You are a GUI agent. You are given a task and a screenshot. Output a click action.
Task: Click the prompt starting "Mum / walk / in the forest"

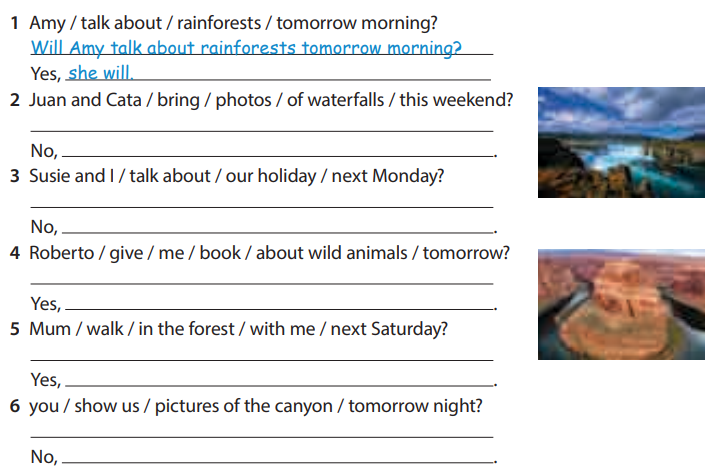(238, 329)
